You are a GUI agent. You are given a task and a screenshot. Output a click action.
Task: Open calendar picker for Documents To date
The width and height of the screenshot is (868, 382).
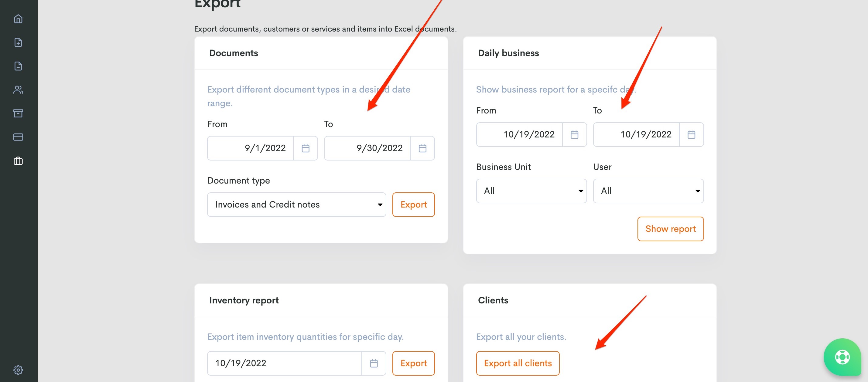tap(422, 148)
